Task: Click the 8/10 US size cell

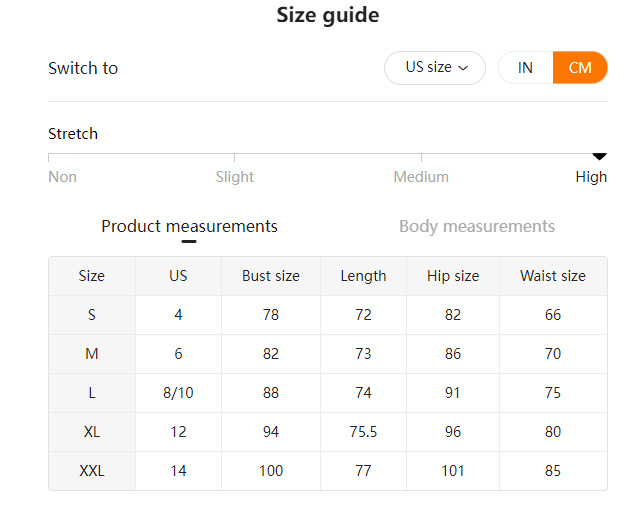Action: tap(178, 393)
